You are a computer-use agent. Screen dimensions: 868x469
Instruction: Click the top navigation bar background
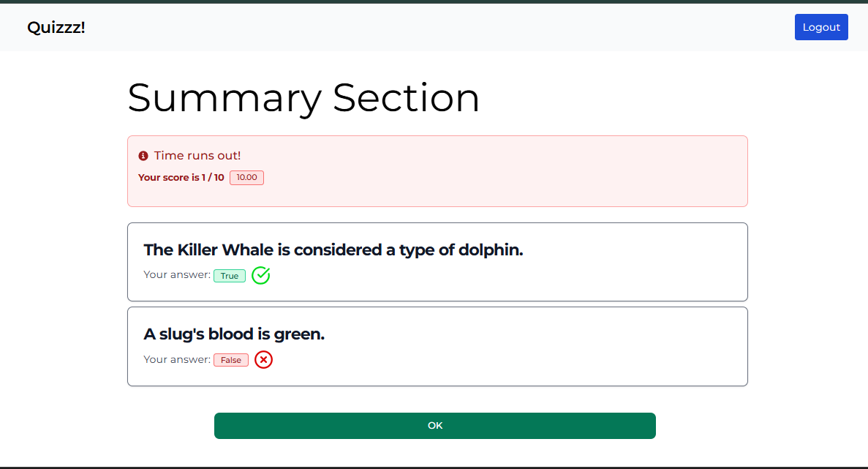click(x=431, y=27)
